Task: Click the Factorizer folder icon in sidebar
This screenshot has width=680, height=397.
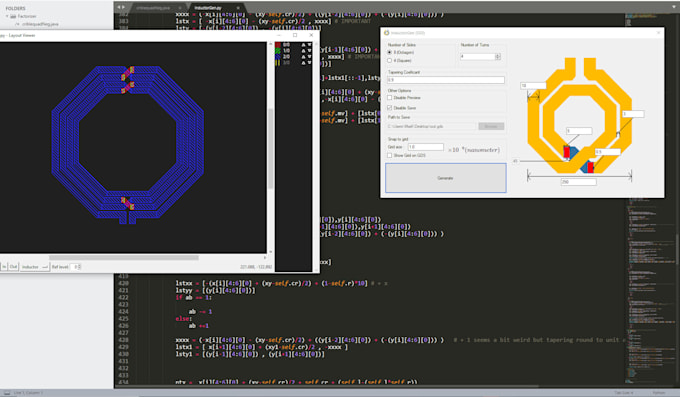Action: pyautogui.click(x=13, y=16)
